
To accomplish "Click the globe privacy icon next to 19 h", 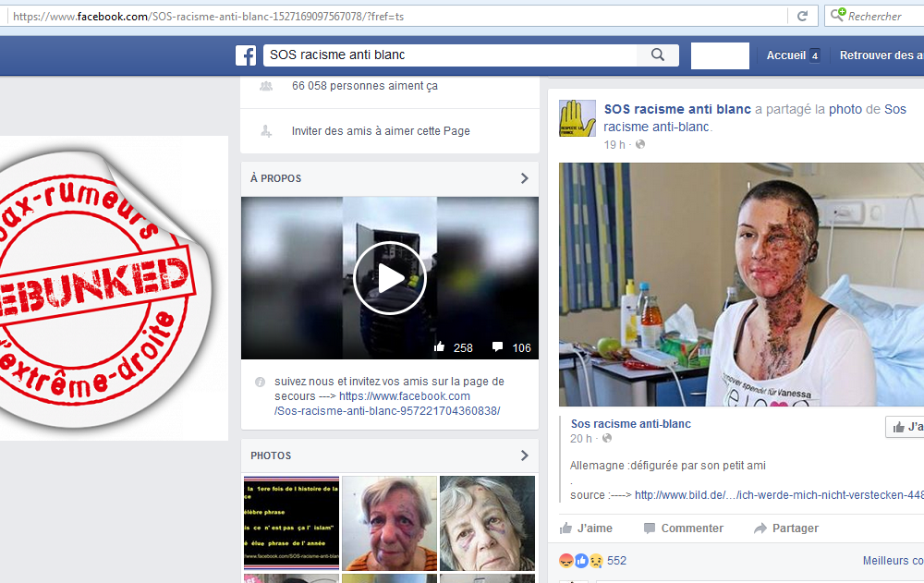I will click(640, 144).
